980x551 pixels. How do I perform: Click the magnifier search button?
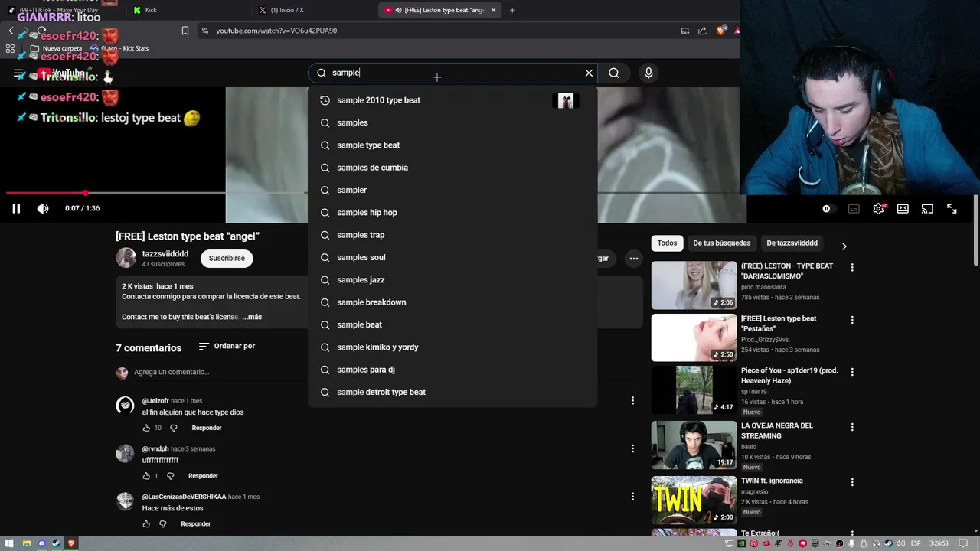[614, 73]
